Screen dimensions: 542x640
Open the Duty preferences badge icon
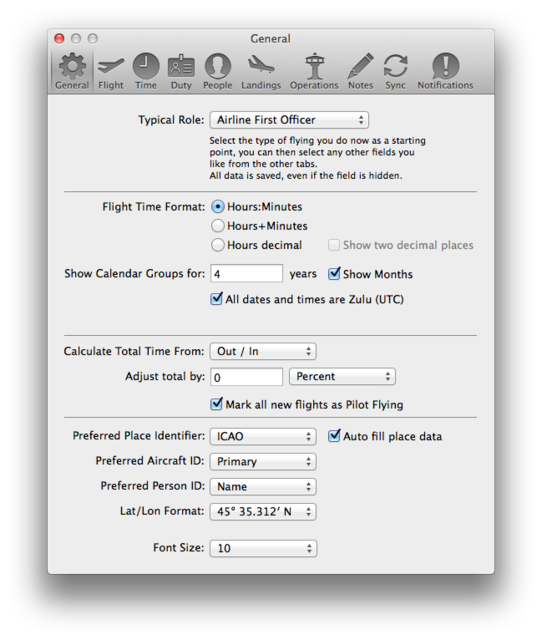pos(181,66)
